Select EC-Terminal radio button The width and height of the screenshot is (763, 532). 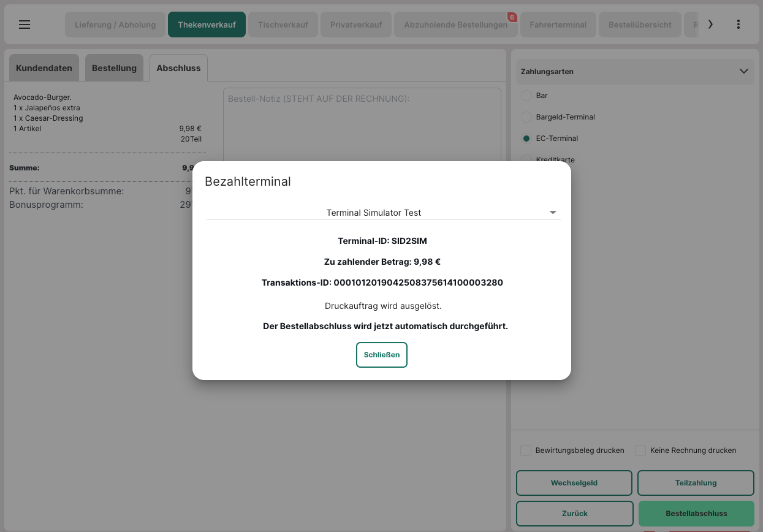[526, 139]
